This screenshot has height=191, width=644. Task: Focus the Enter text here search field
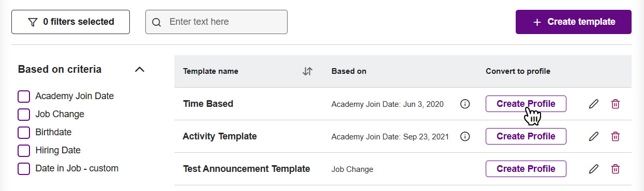(216, 22)
